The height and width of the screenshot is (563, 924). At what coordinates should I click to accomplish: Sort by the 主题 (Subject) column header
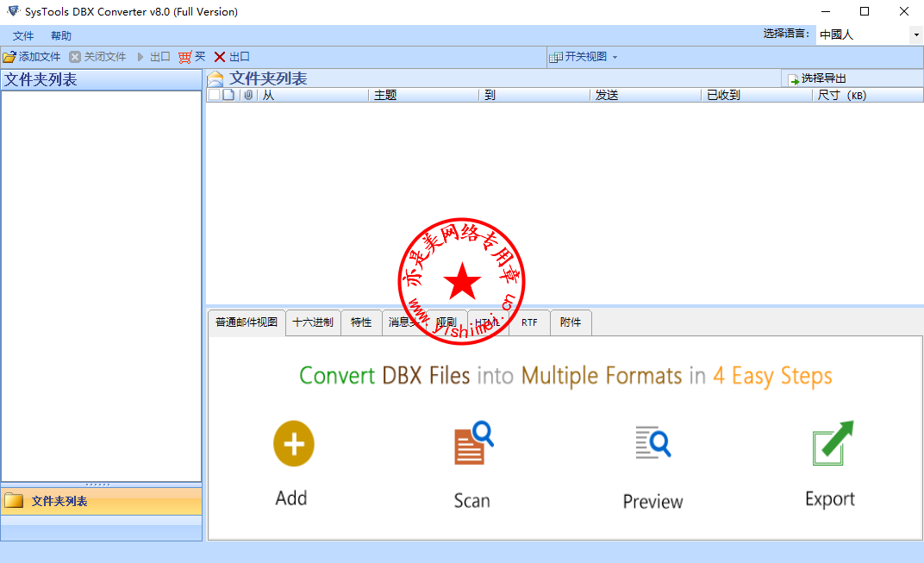(386, 96)
